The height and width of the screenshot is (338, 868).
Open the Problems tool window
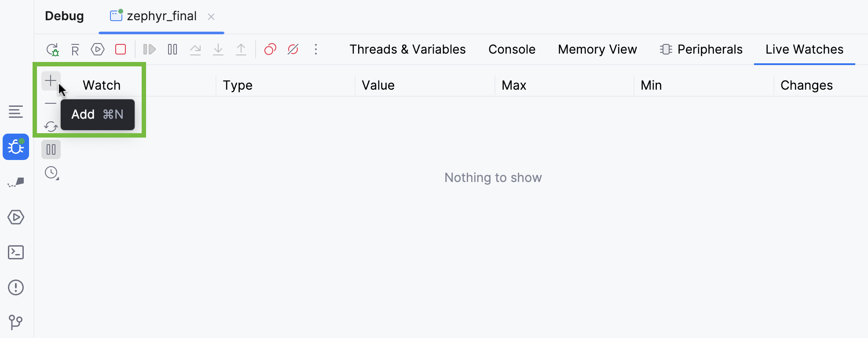[x=16, y=287]
